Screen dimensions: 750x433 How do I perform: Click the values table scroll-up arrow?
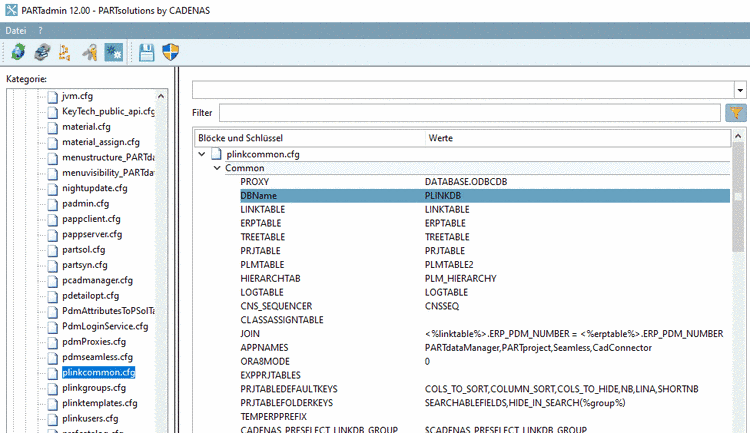(x=738, y=137)
